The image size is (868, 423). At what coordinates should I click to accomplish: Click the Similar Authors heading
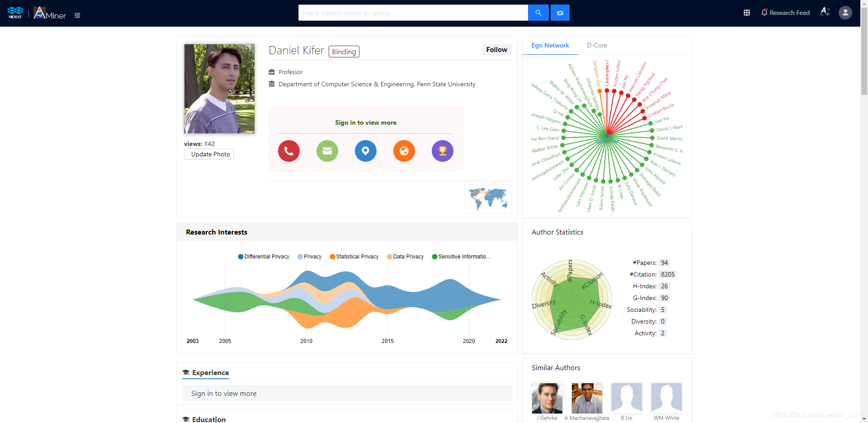point(556,368)
